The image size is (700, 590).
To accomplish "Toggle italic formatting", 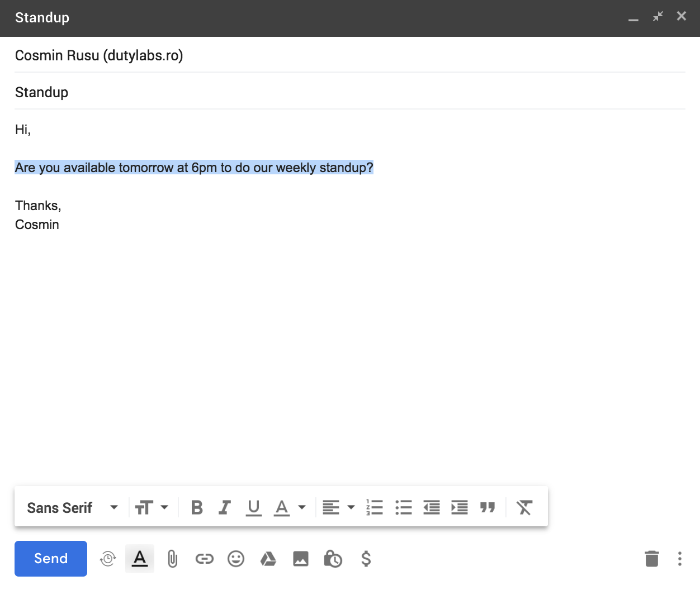I will coord(225,507).
